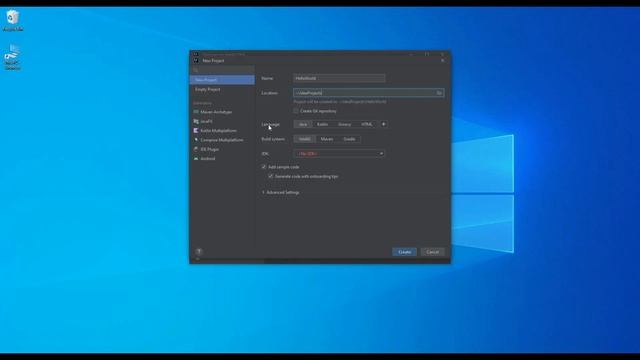Image resolution: width=640 pixels, height=360 pixels.
Task: Uncheck Generate code with onboarding tips
Action: [271, 176]
